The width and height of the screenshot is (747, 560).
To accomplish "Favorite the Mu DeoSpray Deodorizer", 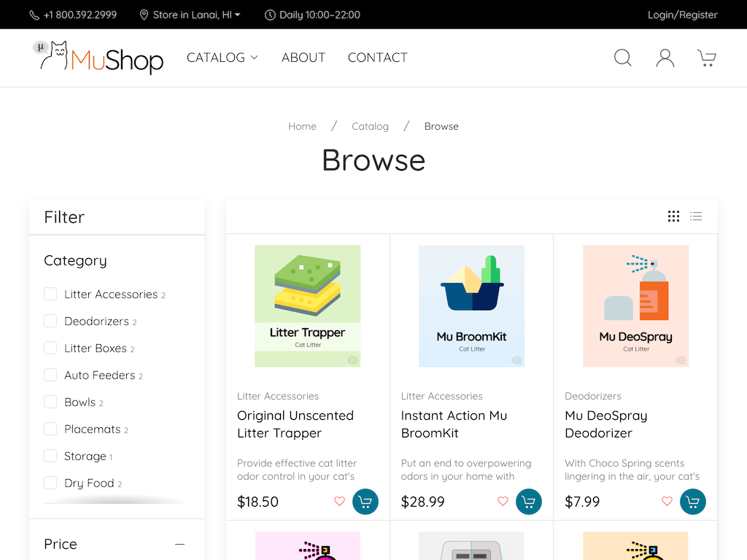I will 667,501.
